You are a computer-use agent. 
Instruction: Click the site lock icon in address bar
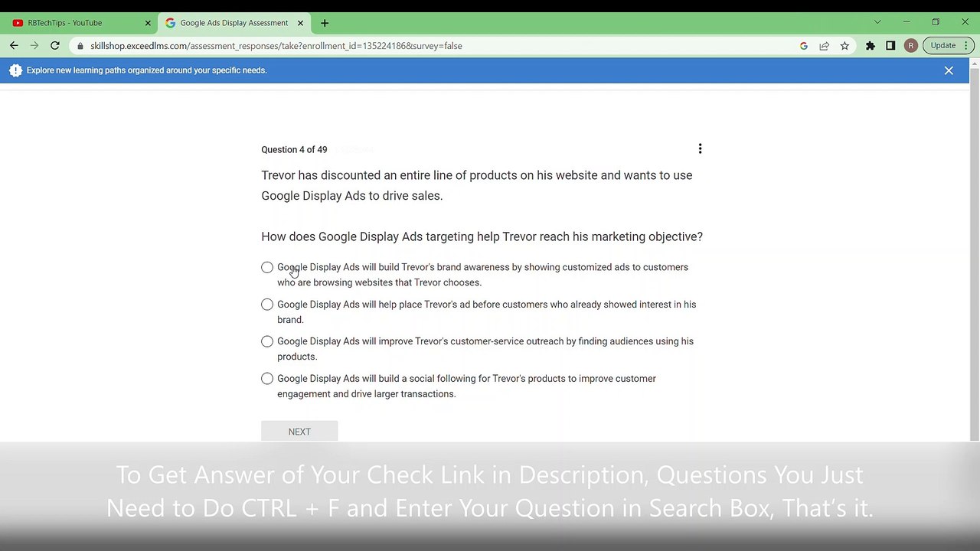pyautogui.click(x=80, y=46)
